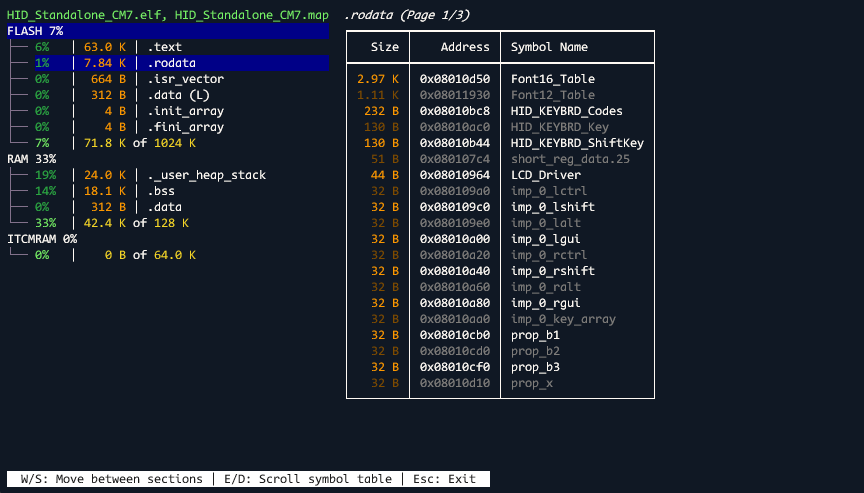
Task: Click the Symbol Name column header
Action: pos(549,47)
